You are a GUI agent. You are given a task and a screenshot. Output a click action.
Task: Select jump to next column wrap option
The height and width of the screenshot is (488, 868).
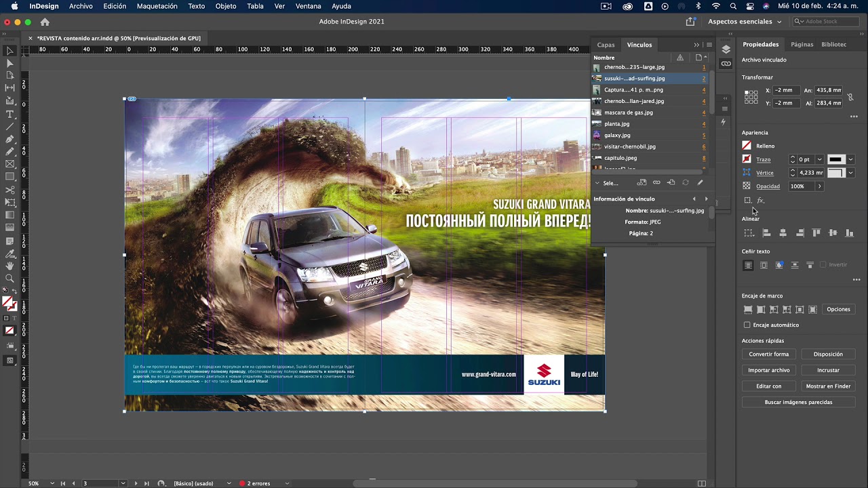pos(810,265)
